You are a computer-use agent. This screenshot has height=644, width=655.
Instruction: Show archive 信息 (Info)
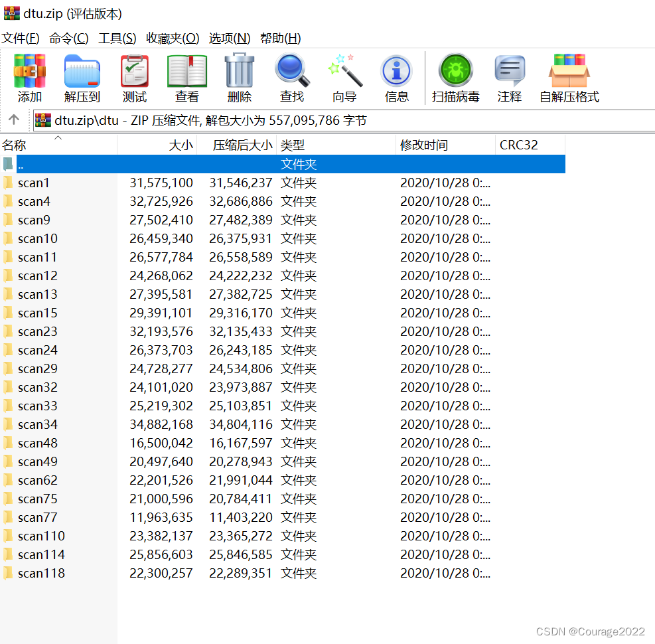pyautogui.click(x=396, y=77)
